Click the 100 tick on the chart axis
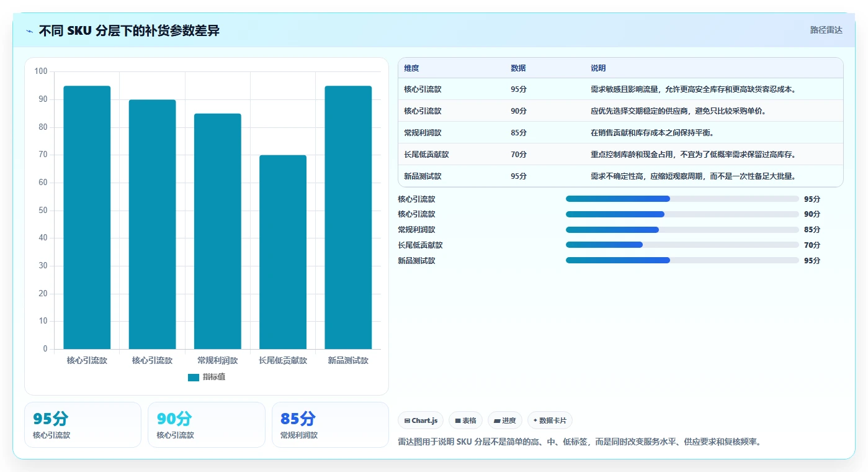 pyautogui.click(x=41, y=71)
